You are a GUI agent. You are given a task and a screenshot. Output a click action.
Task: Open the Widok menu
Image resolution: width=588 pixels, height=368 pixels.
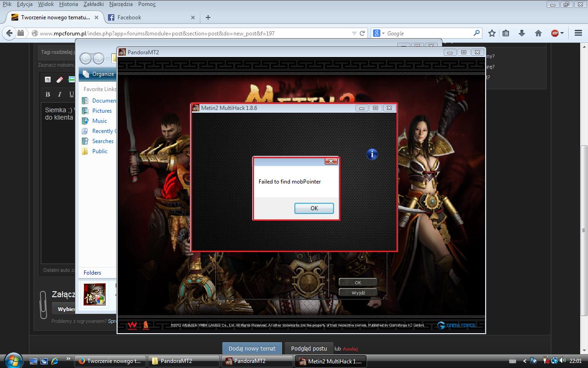(x=46, y=4)
